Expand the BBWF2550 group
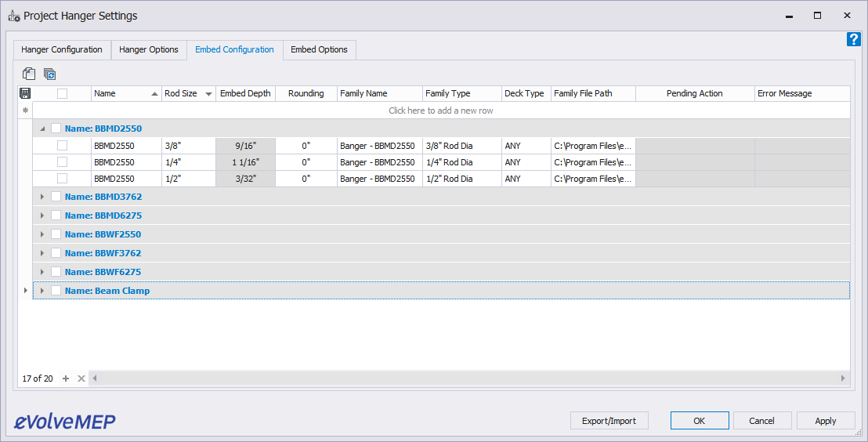Viewport: 868px width, 442px height. point(42,234)
